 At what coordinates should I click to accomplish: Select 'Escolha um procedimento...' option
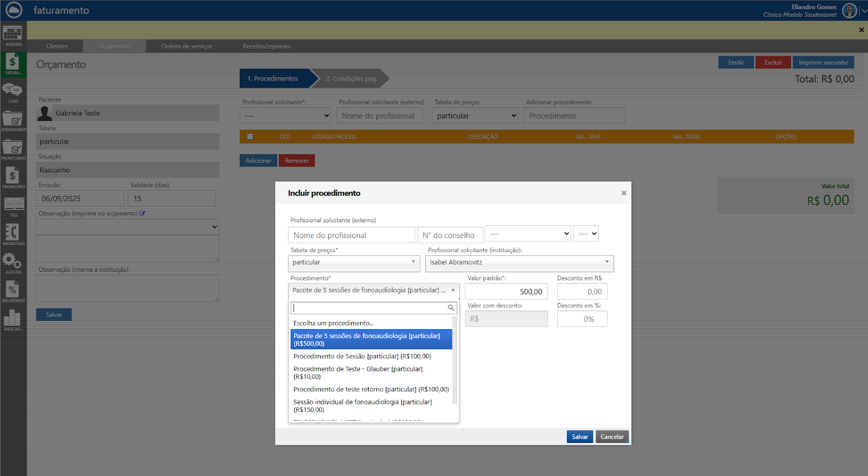point(371,323)
